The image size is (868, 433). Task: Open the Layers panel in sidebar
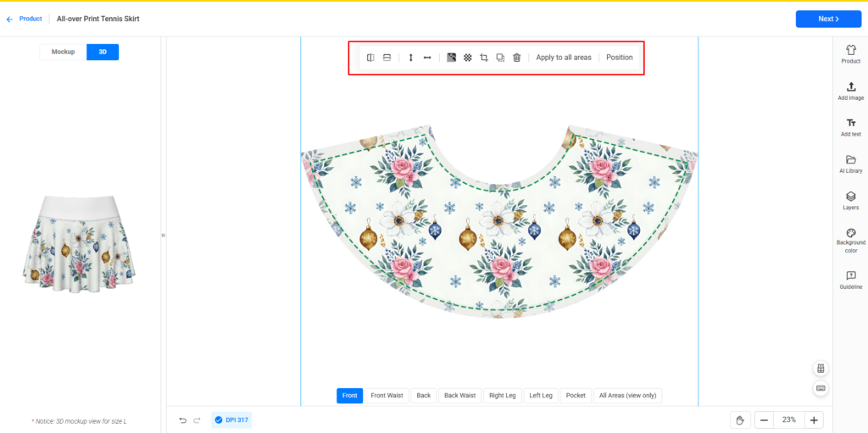click(850, 200)
